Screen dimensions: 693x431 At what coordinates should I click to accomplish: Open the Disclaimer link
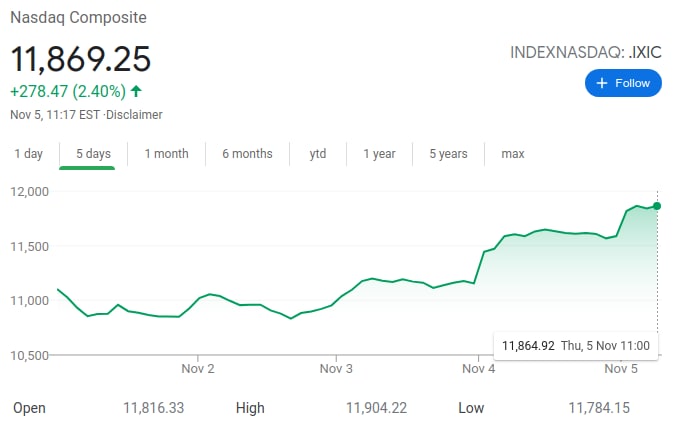pyautogui.click(x=134, y=115)
